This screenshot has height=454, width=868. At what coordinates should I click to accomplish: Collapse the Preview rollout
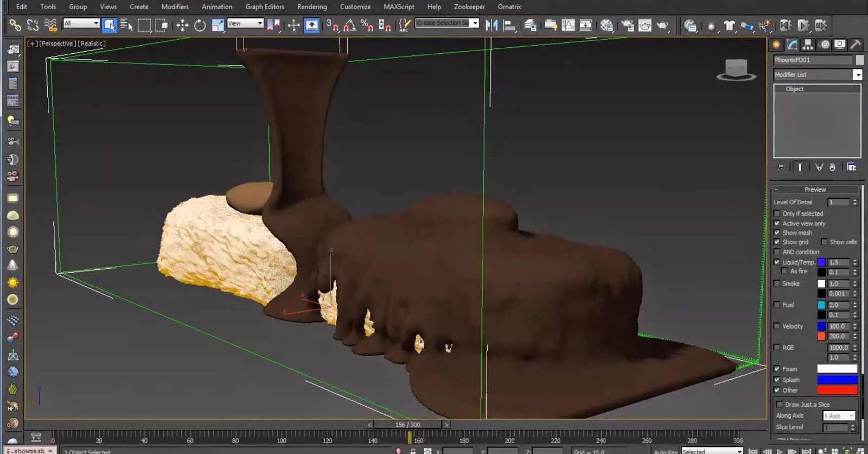pos(815,190)
